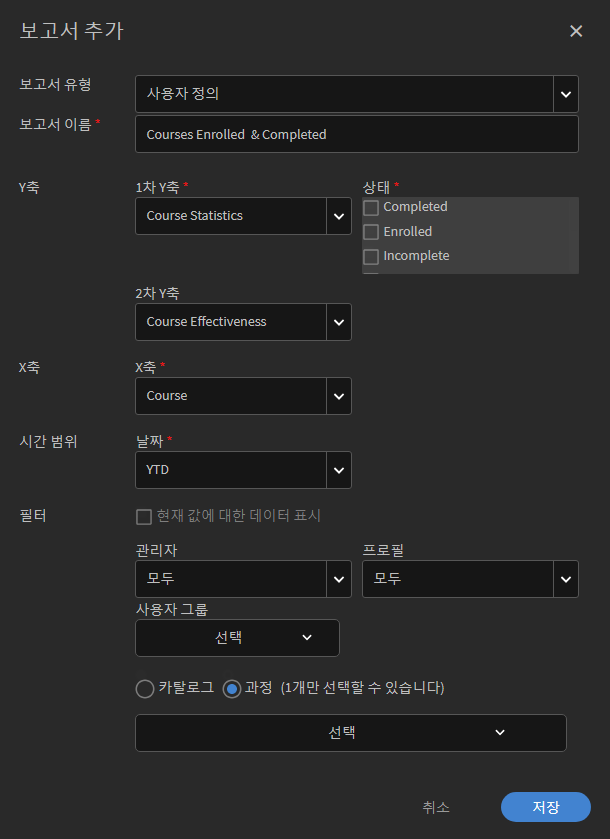Click the 보고서 이름 text field
The height and width of the screenshot is (839, 610).
[356, 134]
